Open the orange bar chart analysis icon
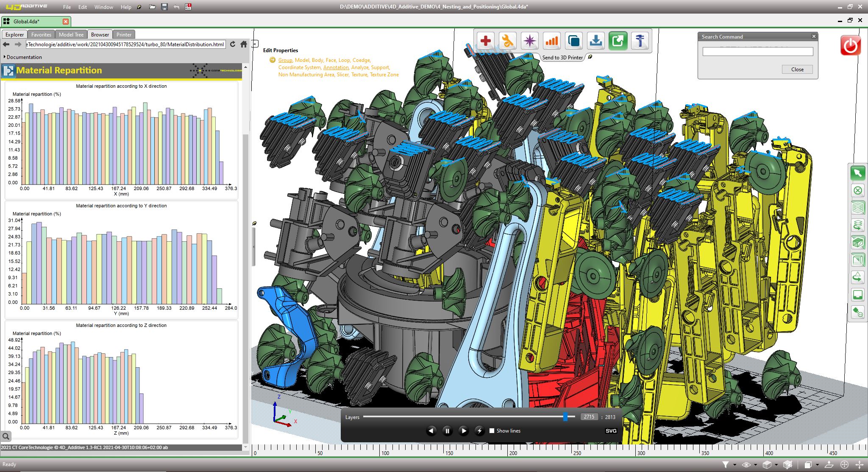 click(551, 41)
